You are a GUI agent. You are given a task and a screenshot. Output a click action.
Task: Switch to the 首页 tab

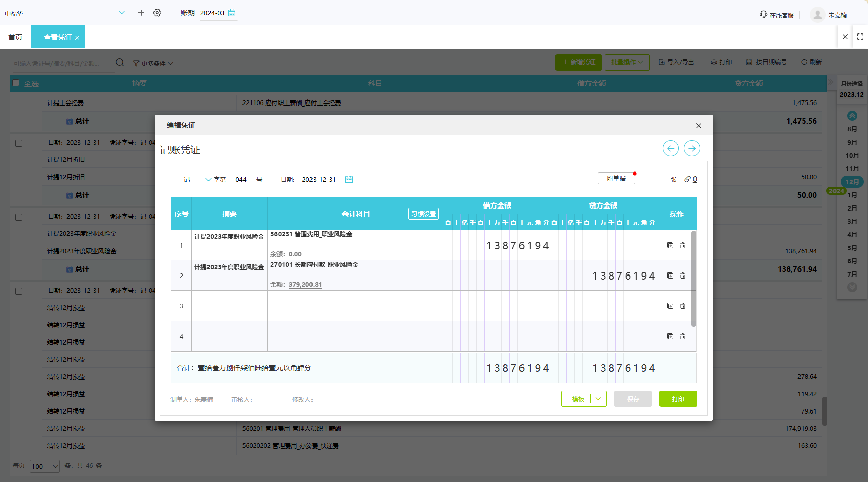coord(15,37)
